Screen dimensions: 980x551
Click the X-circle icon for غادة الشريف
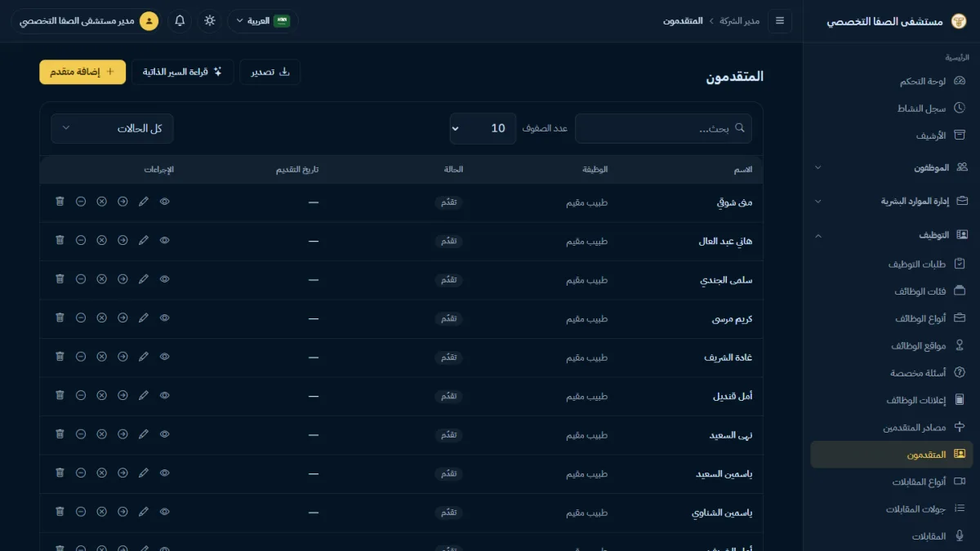[x=101, y=357]
